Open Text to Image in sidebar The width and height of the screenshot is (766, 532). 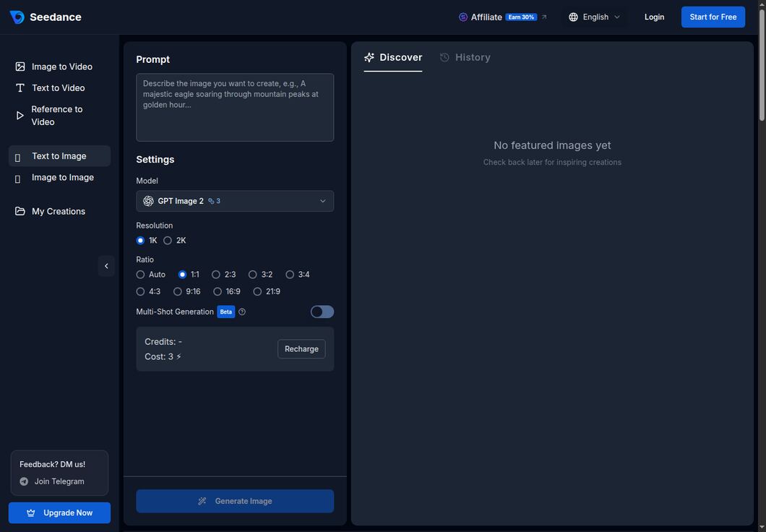59,156
